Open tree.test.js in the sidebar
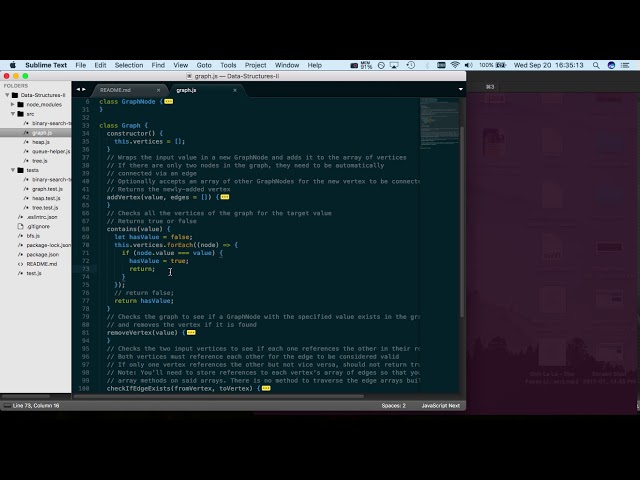The width and height of the screenshot is (640, 480). (45, 208)
